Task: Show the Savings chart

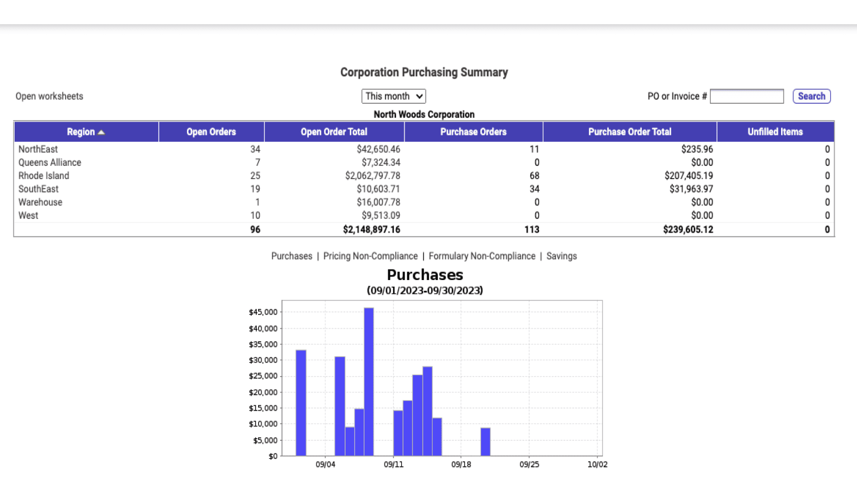Action: point(561,256)
